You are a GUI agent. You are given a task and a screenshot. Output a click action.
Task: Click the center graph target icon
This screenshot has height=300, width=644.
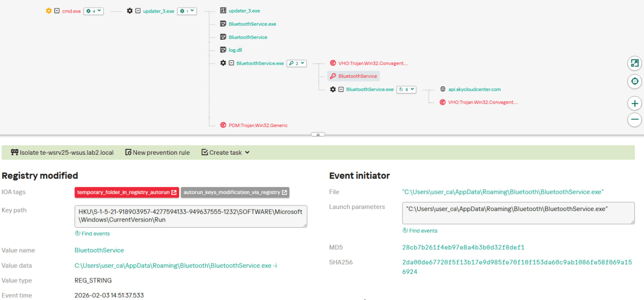[x=634, y=81]
